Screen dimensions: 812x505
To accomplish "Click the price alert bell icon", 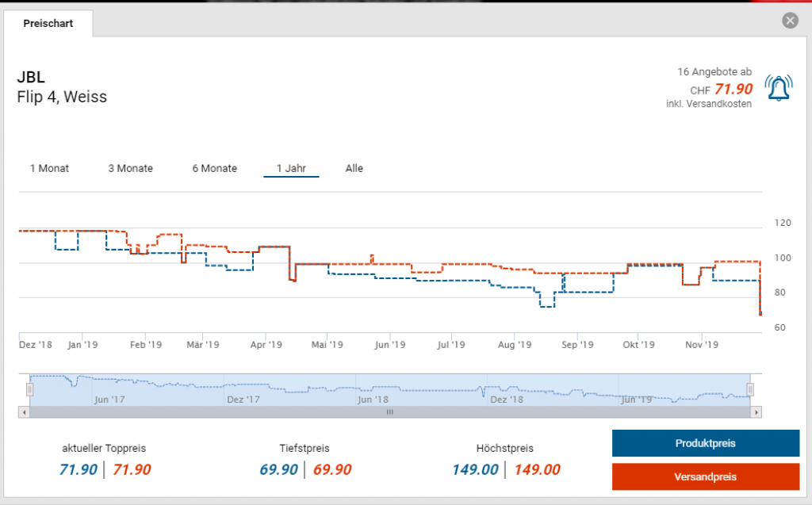I will point(779,88).
